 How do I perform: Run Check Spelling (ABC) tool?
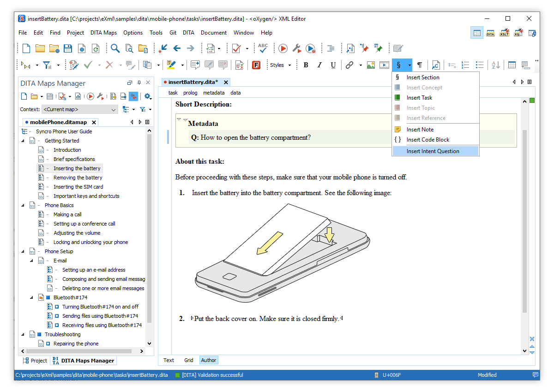[x=263, y=48]
